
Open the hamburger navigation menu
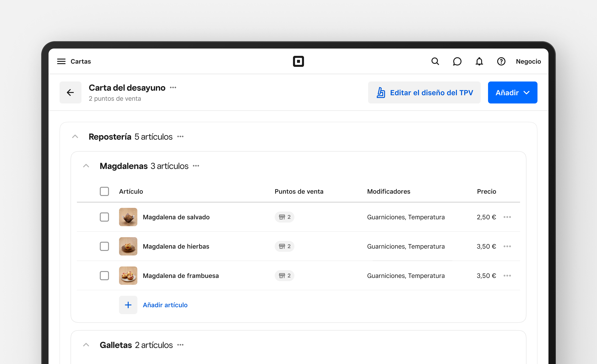61,61
